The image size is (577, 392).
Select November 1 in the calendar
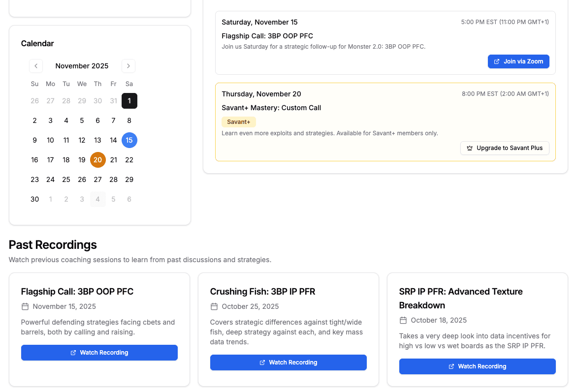129,100
